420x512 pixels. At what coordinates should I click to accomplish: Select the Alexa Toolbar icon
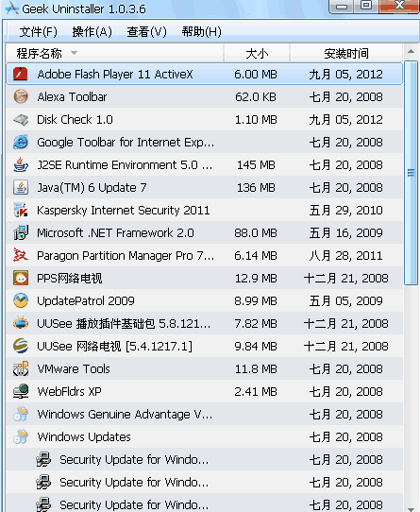[x=21, y=96]
